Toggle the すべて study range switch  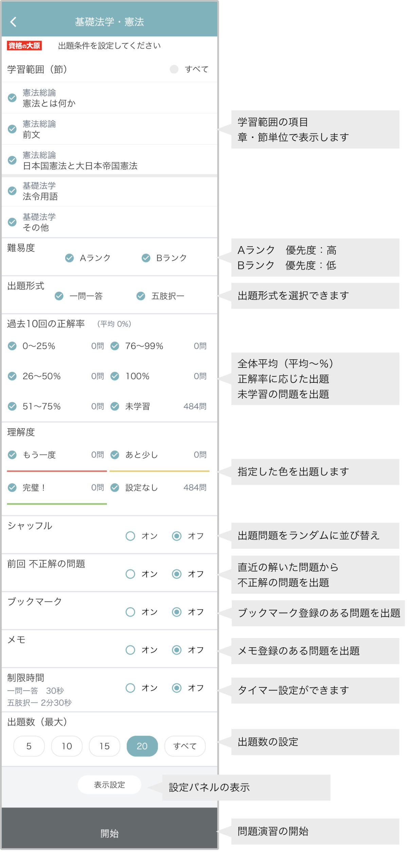pyautogui.click(x=174, y=69)
